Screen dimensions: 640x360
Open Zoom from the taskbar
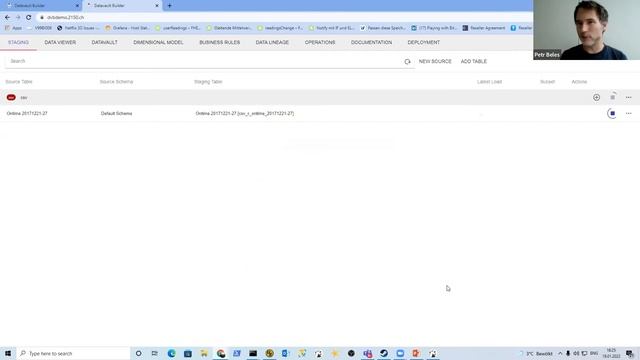(x=400, y=353)
